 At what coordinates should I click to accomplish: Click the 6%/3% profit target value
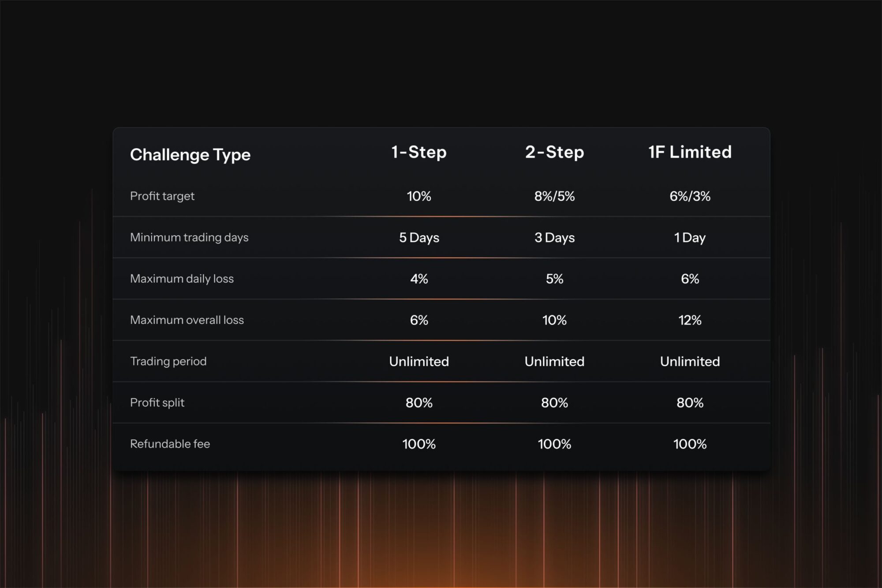[x=690, y=196]
